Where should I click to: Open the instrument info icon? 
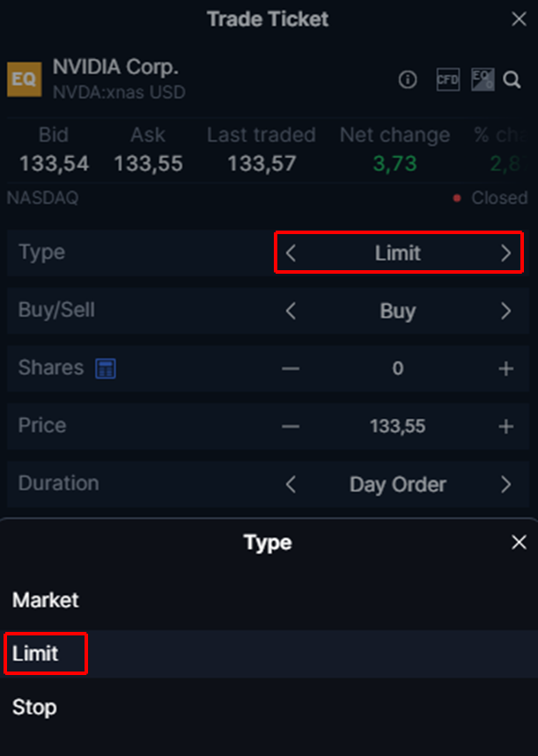407,80
